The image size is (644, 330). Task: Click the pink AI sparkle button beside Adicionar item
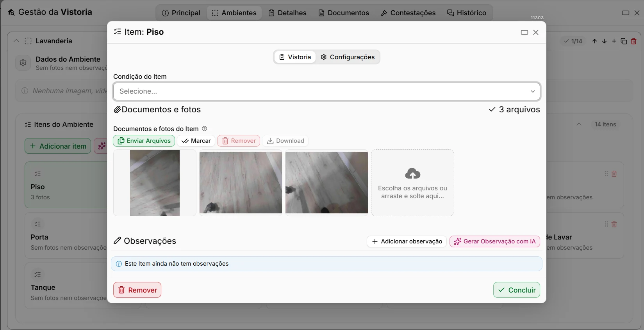[x=102, y=146]
